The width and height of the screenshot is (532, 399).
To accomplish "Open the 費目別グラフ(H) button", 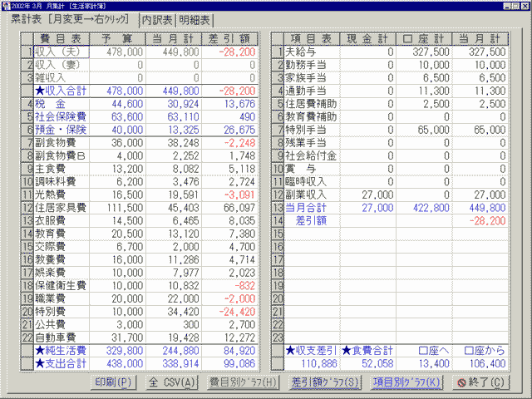I will point(243,382).
